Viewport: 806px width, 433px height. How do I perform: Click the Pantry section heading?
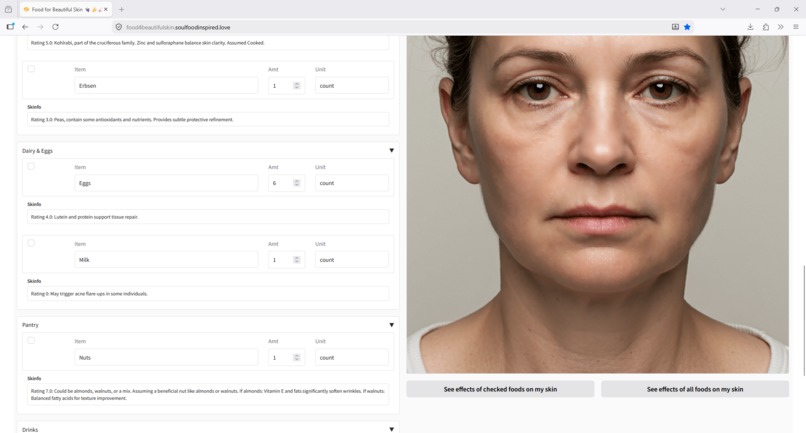30,325
